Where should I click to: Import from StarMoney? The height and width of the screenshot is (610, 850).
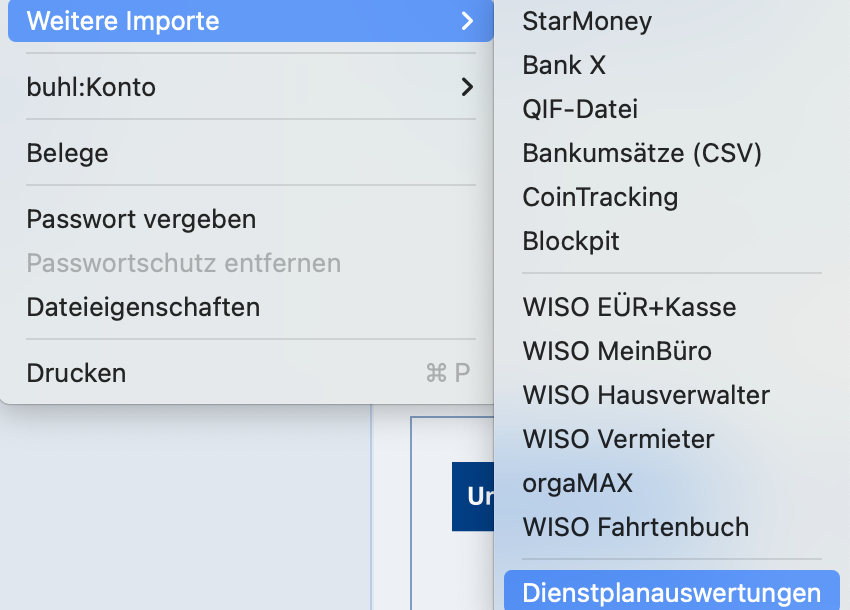click(587, 21)
